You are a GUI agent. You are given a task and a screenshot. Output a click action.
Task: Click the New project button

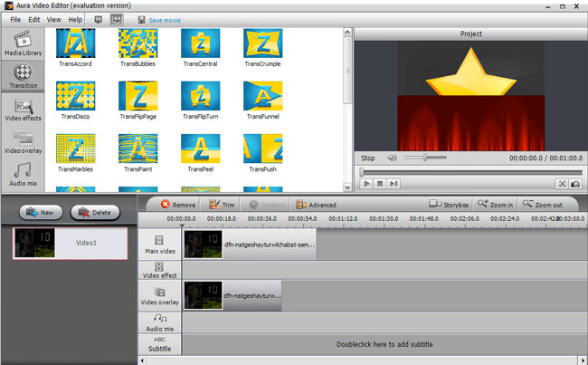[41, 213]
